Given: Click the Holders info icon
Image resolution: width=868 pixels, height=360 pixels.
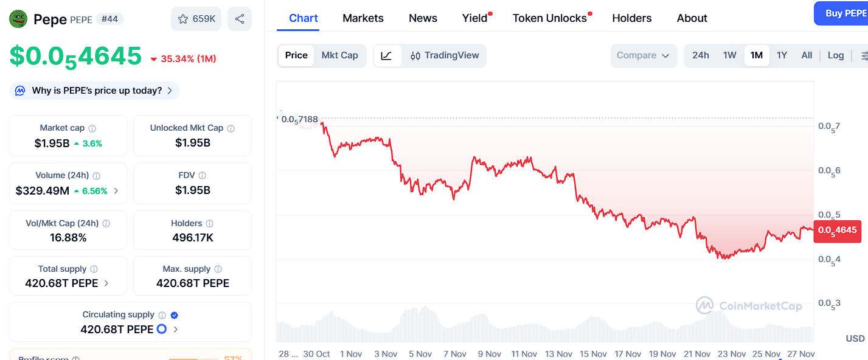Looking at the screenshot, I should tap(209, 224).
